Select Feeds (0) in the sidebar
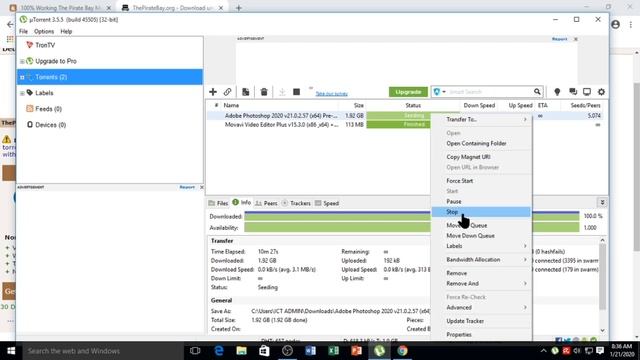640x360 pixels. pos(48,109)
